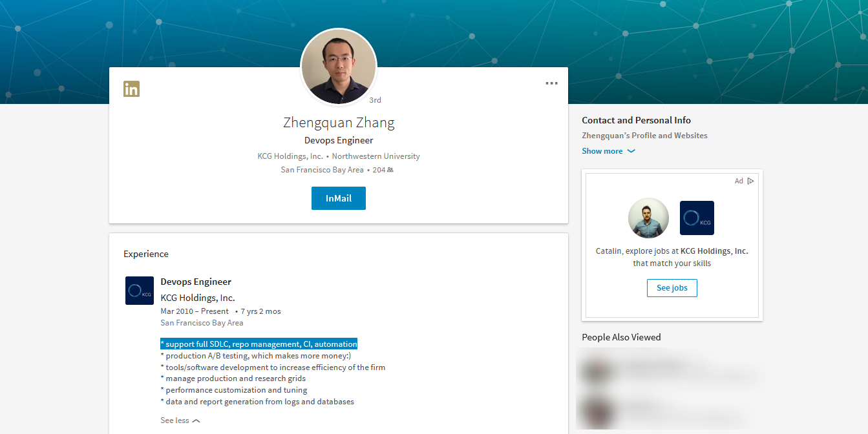
Task: Click the highlighted 'support full SDLC' line
Action: pyautogui.click(x=259, y=344)
